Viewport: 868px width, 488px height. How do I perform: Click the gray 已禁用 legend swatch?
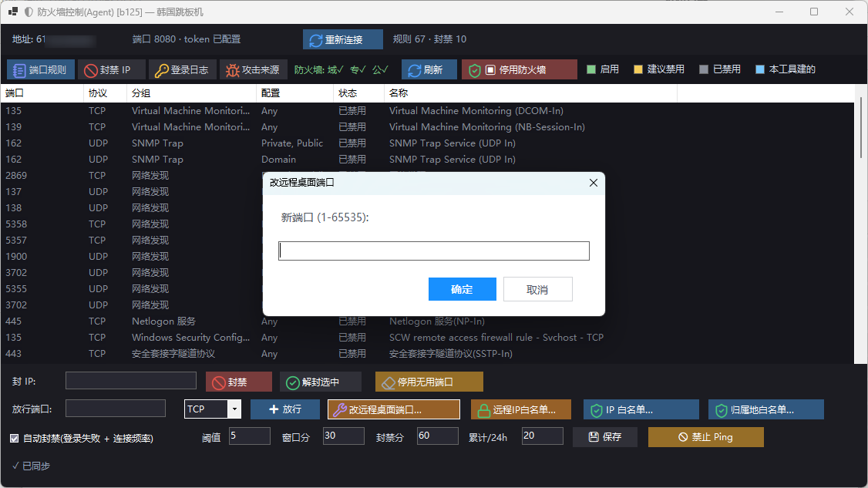click(704, 69)
